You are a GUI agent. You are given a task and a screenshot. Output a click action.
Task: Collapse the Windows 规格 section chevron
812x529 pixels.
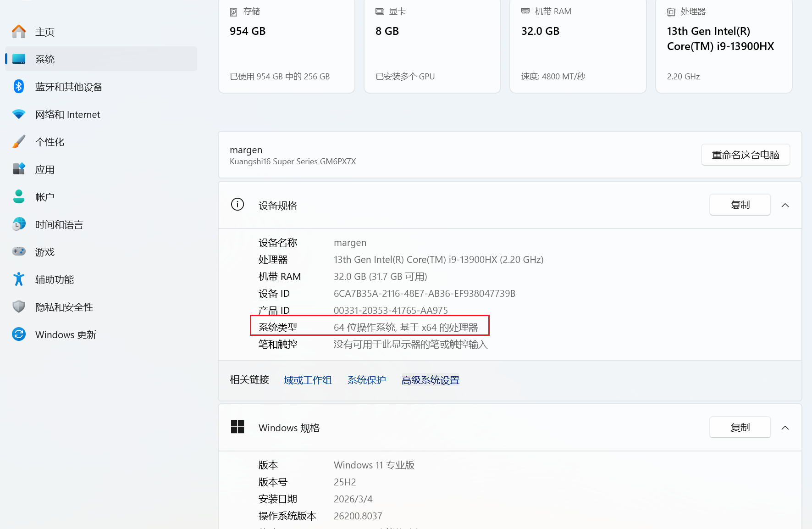(x=785, y=428)
